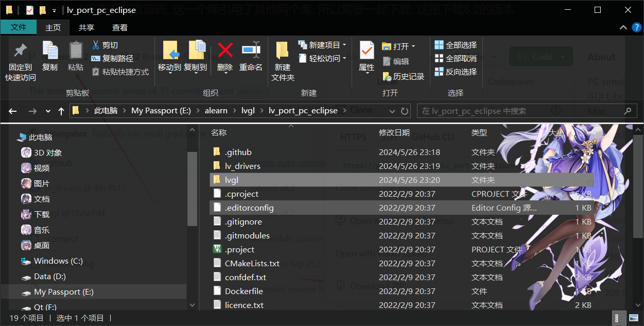
Task: Copy the file path with 复制路径
Action: point(112,59)
